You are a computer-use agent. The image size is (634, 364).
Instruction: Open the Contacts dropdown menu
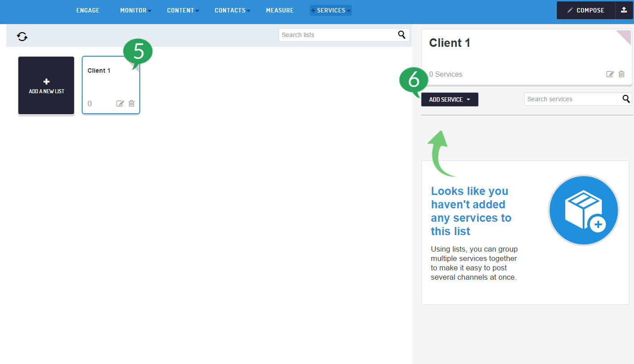233,10
